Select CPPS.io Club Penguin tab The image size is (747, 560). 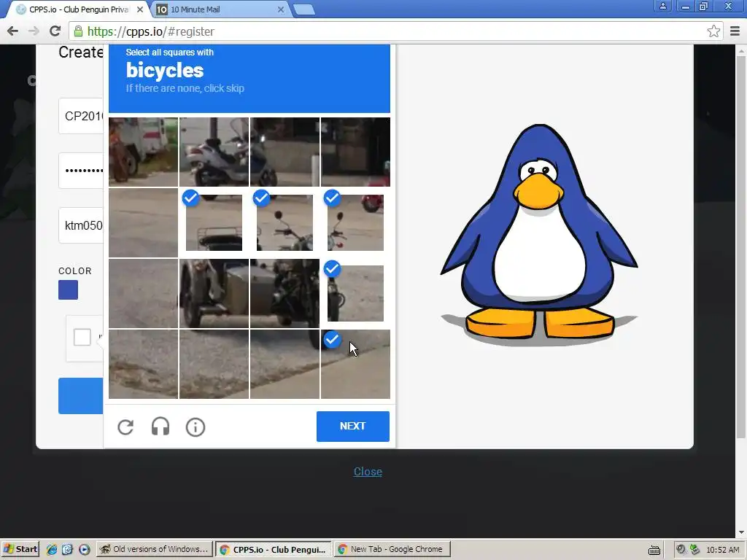pos(80,9)
